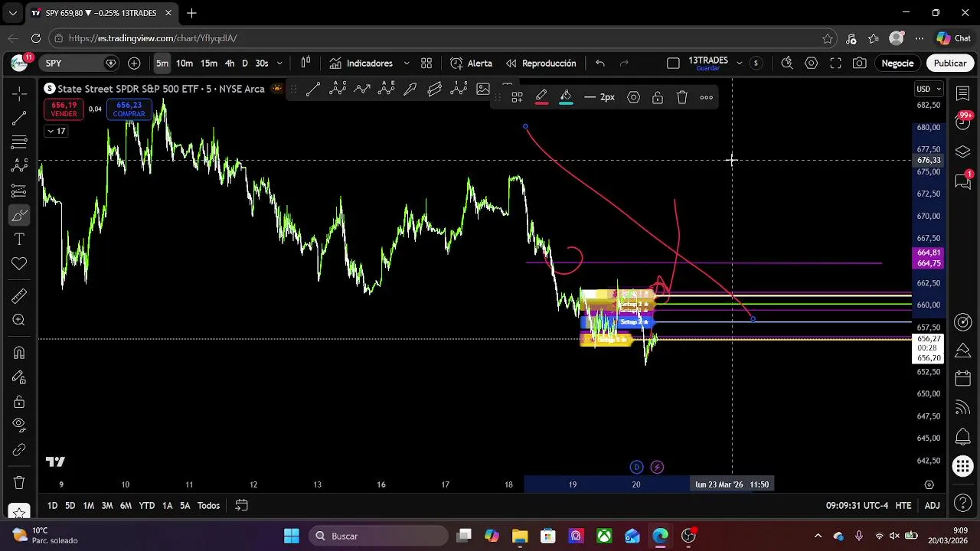
Task: Select the Todos date range
Action: click(209, 506)
